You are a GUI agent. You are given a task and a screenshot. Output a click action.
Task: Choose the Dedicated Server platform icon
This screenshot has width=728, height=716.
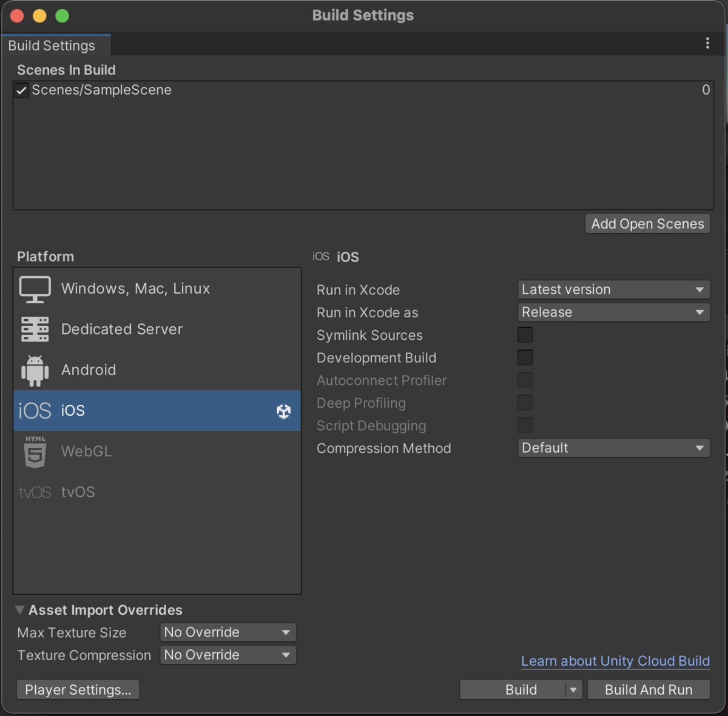coord(35,329)
